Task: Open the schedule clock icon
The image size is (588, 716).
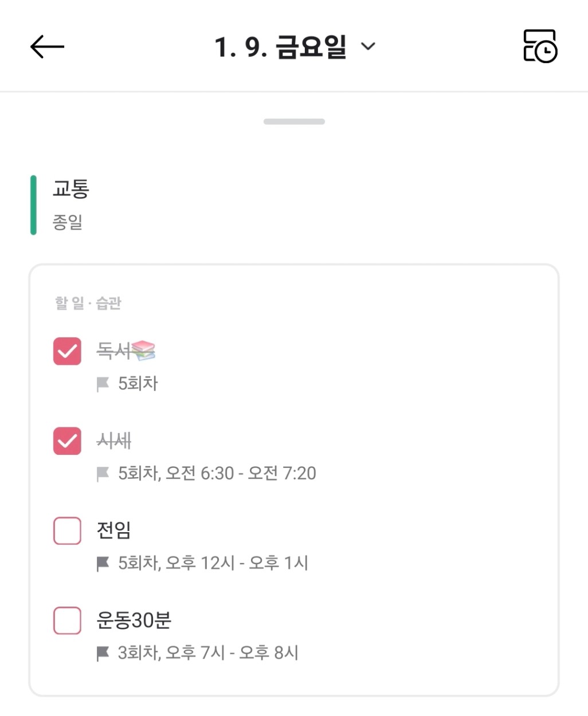Action: pyautogui.click(x=540, y=46)
